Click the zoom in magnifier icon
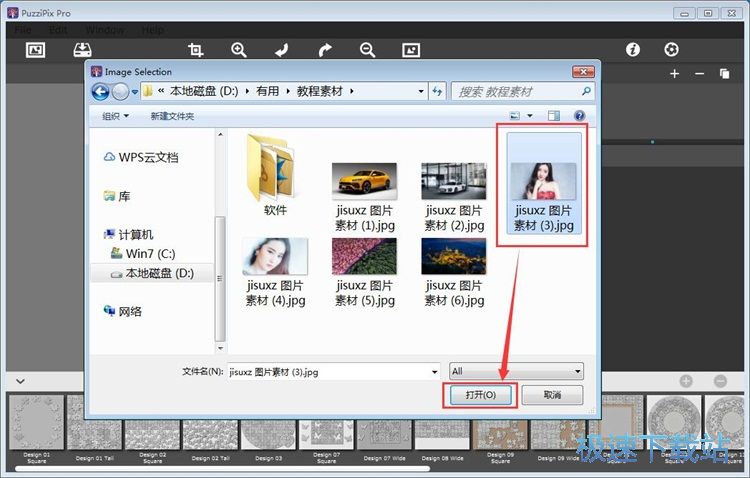 pos(239,49)
